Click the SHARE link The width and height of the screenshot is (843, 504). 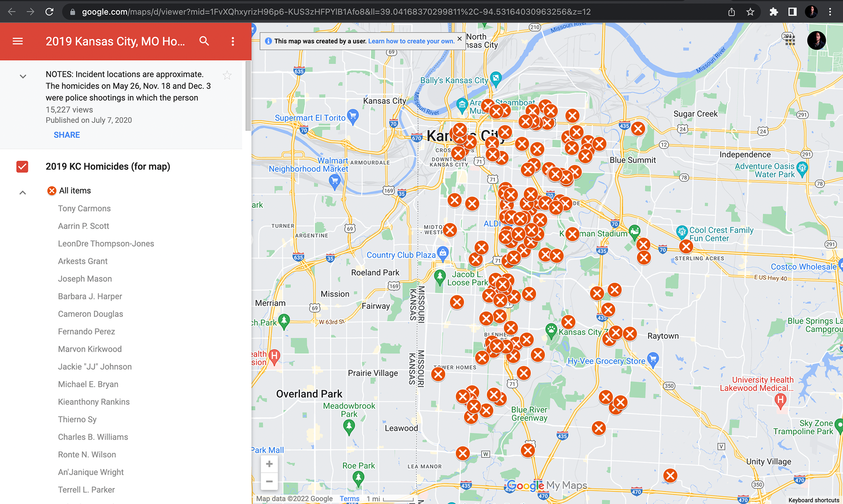pos(67,135)
